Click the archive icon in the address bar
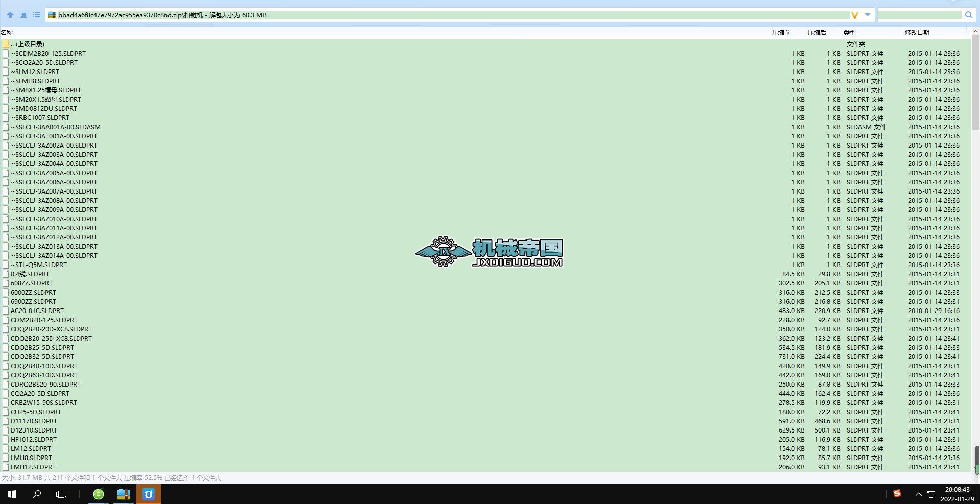 pos(52,15)
